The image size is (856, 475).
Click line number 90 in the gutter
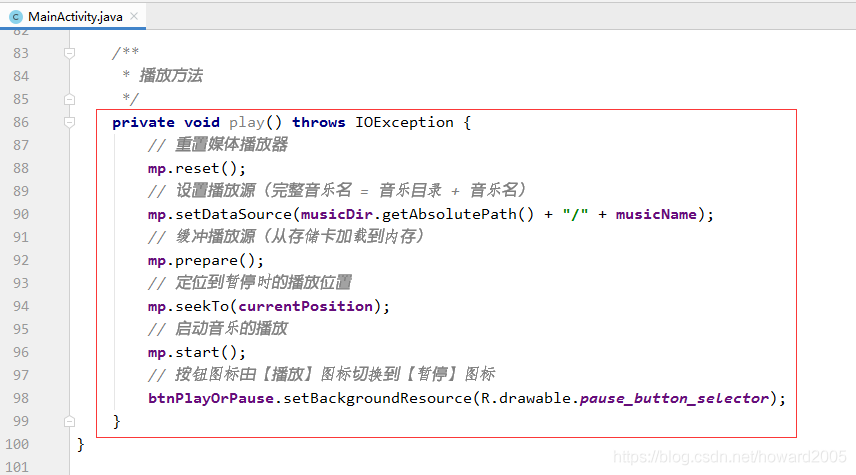(21, 214)
